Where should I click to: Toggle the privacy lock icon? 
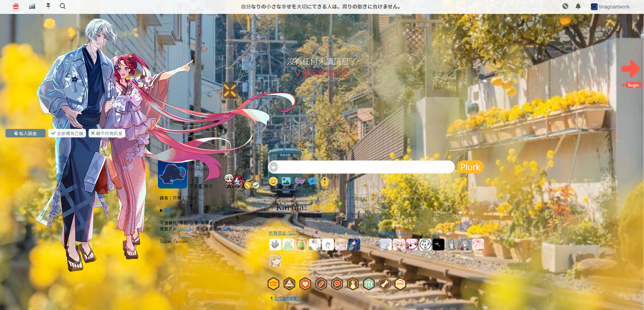(x=325, y=181)
